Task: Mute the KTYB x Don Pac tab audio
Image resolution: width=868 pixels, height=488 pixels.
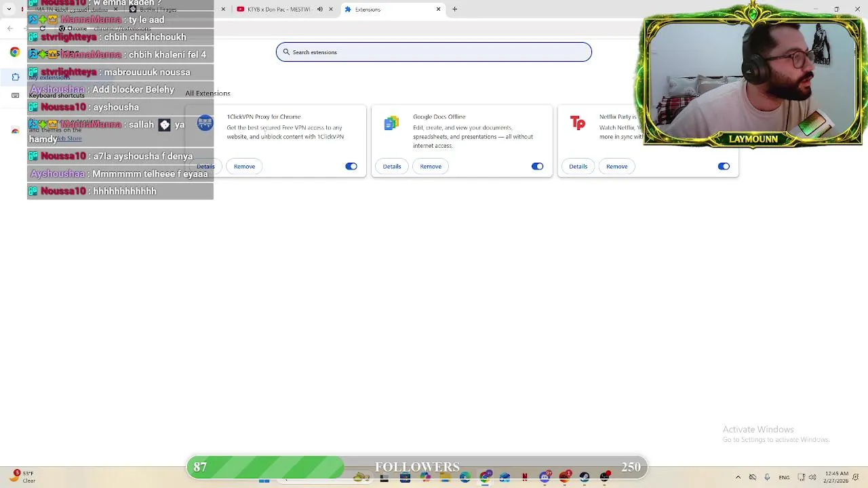Action: [x=320, y=9]
